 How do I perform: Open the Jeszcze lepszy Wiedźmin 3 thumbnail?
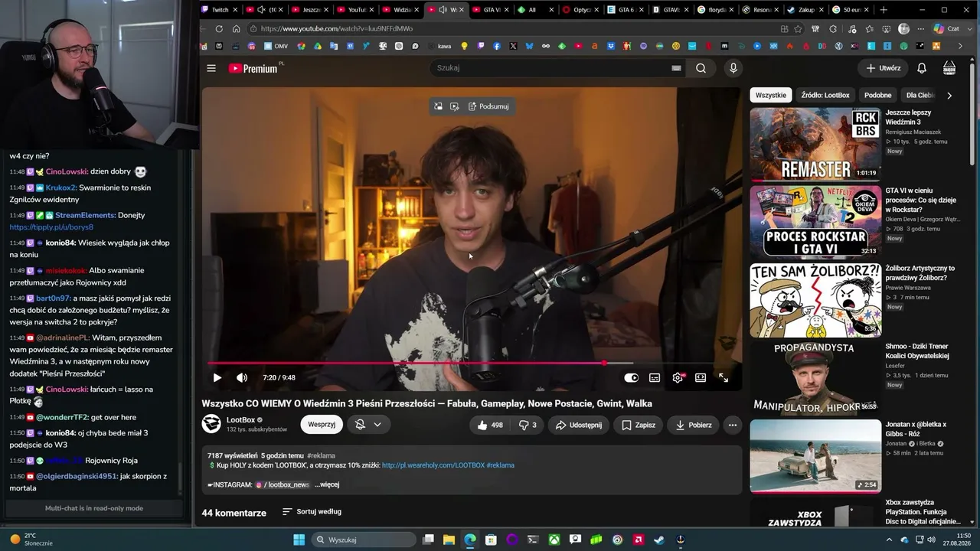[815, 144]
